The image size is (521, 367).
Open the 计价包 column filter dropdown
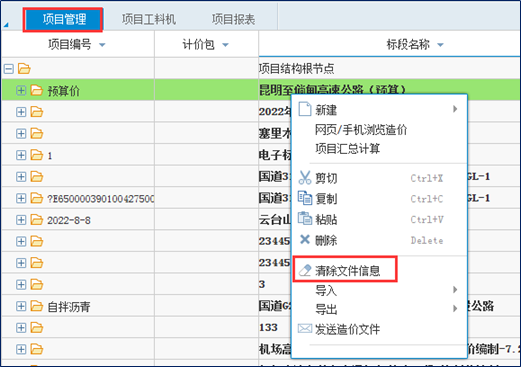pyautogui.click(x=225, y=45)
